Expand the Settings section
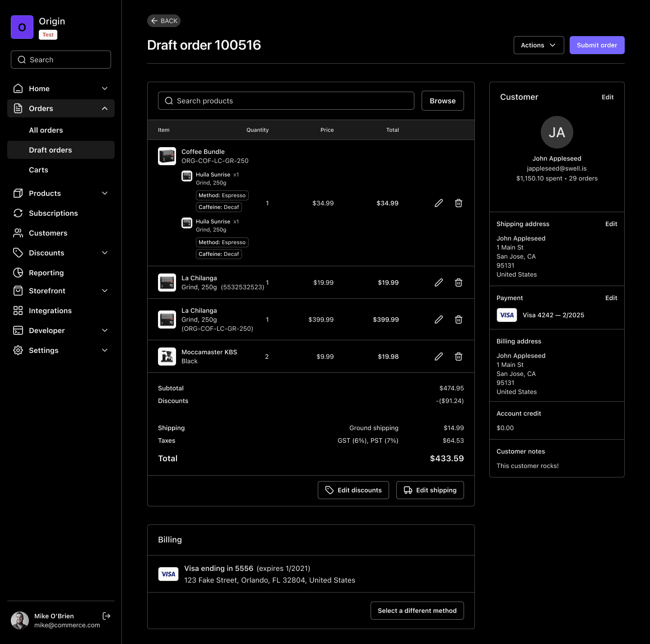 [x=104, y=350]
